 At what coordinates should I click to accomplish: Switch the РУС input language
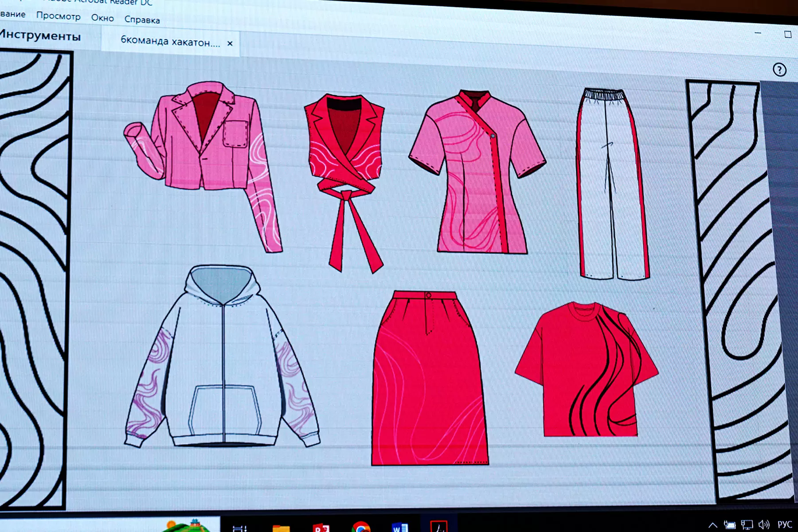click(784, 524)
